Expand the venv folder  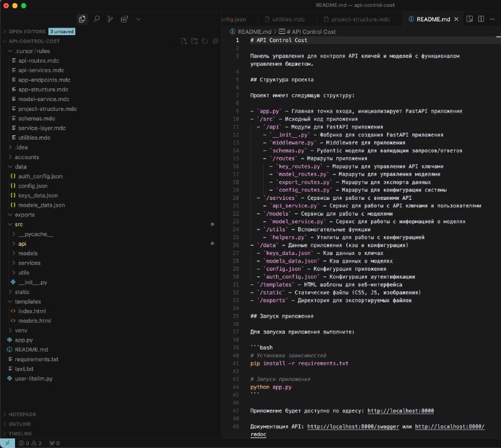coord(21,330)
